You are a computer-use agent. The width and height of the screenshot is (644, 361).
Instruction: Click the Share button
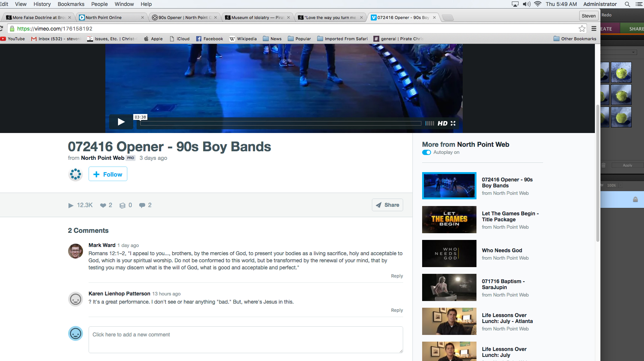click(x=388, y=205)
